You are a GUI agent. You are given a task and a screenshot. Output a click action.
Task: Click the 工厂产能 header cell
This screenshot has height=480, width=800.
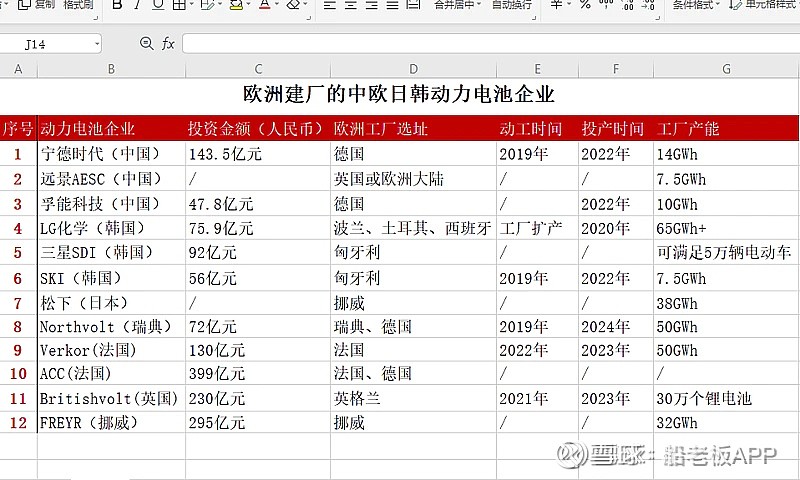click(x=727, y=129)
